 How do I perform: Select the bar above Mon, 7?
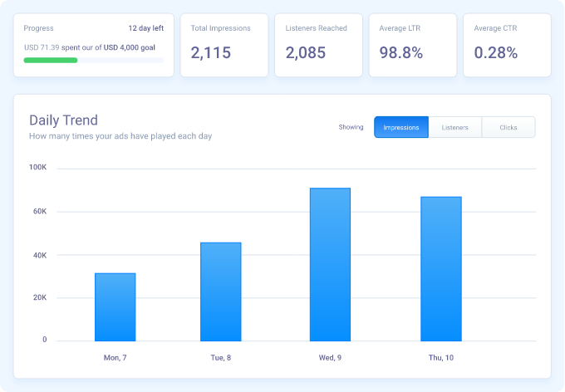tap(115, 306)
